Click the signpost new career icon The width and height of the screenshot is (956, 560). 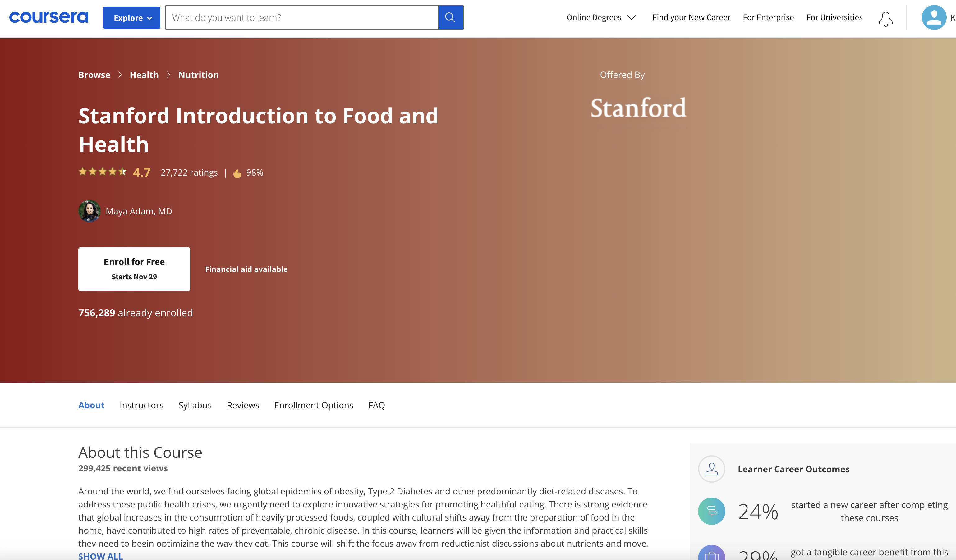(x=711, y=511)
